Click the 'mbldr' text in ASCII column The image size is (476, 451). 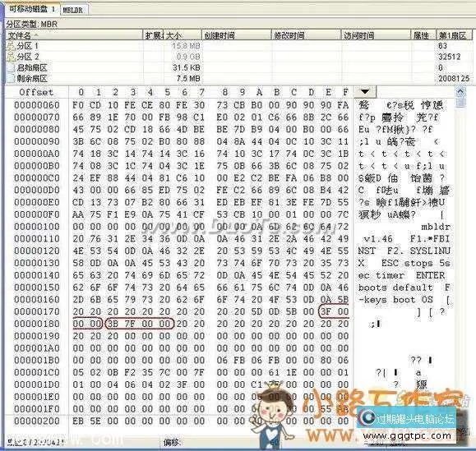pos(436,227)
